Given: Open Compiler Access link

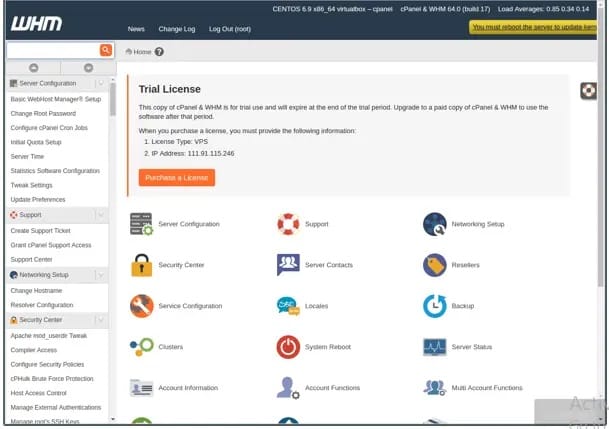Looking at the screenshot, I should coord(34,350).
